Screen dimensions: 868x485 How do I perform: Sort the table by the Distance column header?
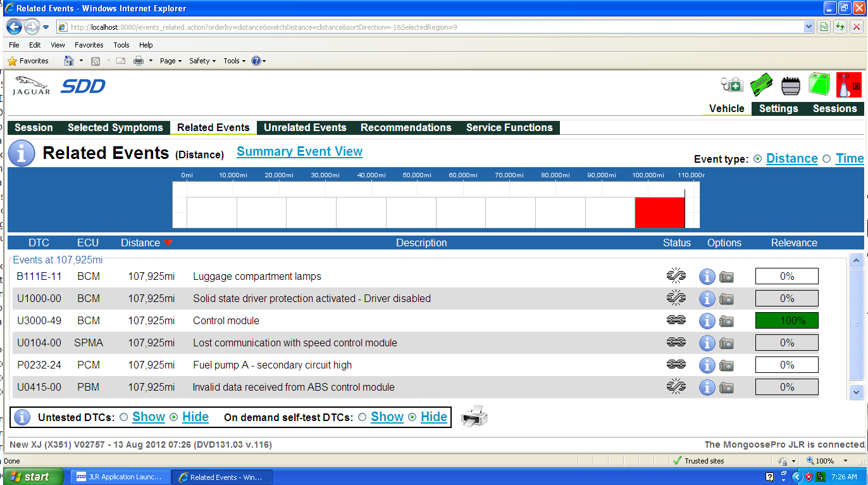[140, 242]
